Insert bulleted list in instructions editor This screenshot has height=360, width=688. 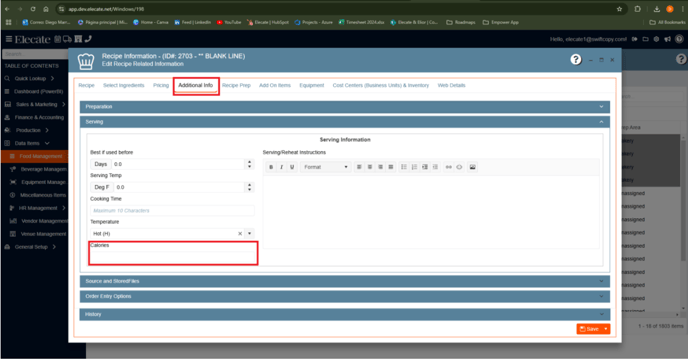[x=404, y=167]
